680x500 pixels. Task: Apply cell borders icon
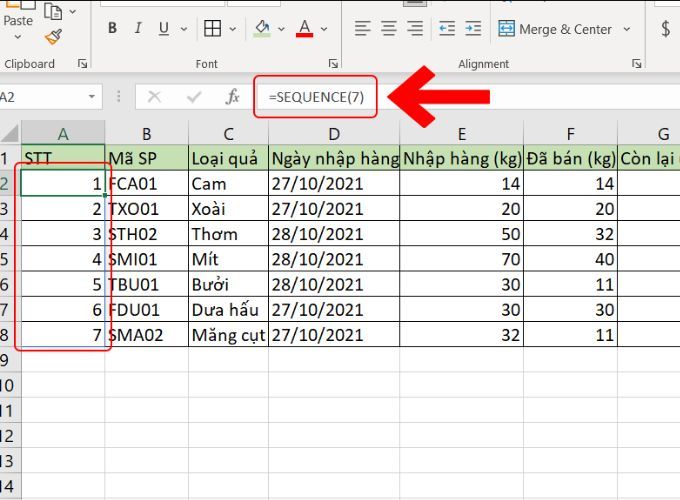[212, 29]
